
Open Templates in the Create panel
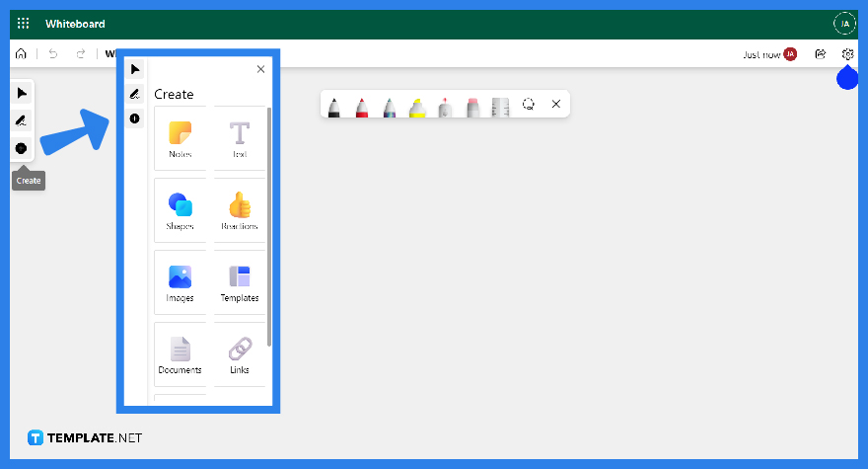(x=240, y=282)
